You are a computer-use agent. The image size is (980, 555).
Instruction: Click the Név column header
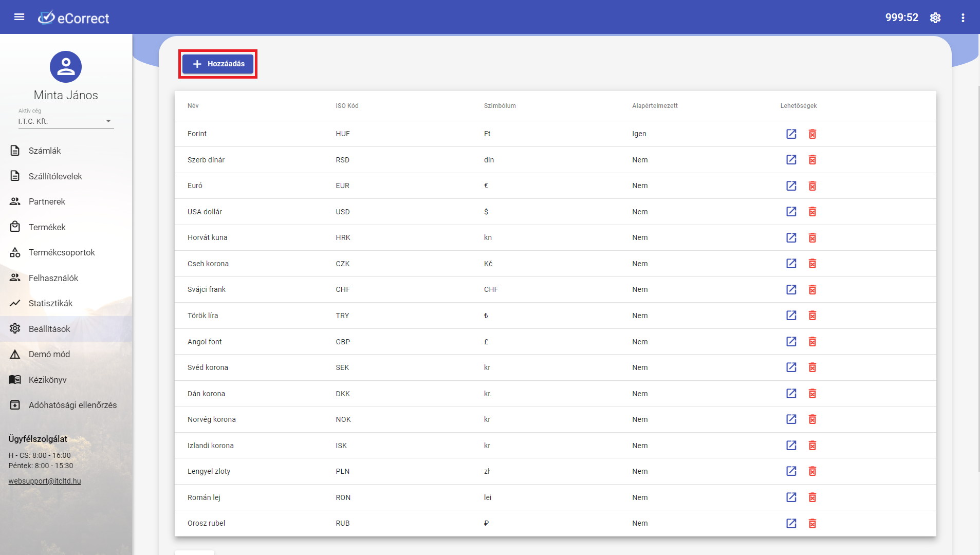coord(193,106)
